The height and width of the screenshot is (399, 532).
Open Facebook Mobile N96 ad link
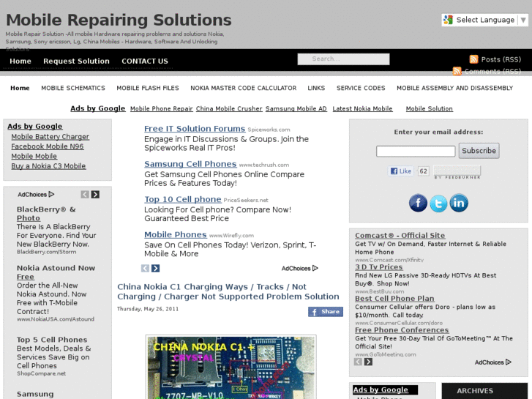[x=48, y=146]
